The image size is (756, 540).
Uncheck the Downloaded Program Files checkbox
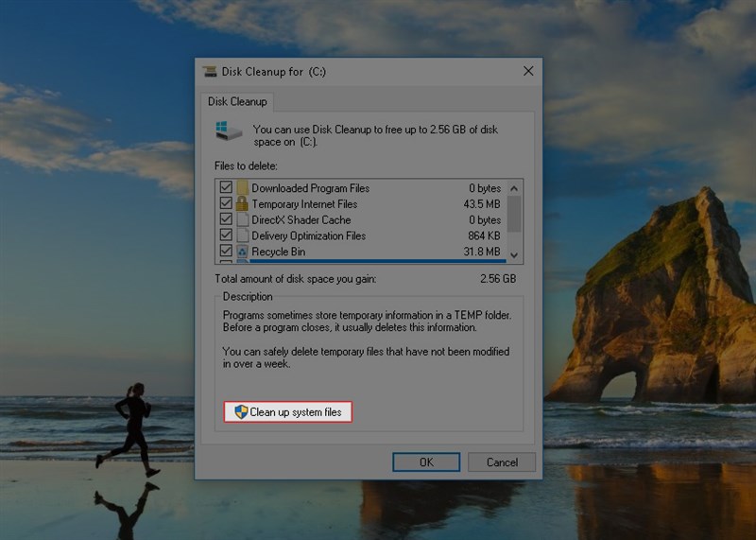(x=226, y=188)
